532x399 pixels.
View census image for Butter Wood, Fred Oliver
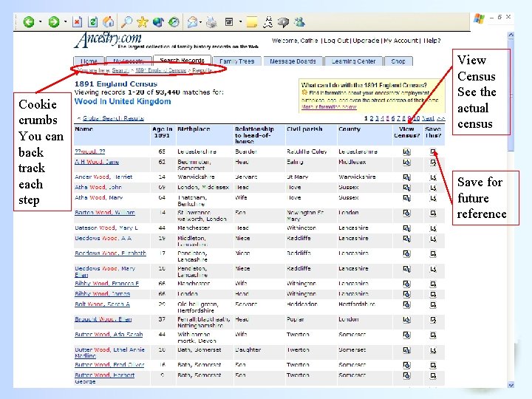click(x=406, y=365)
